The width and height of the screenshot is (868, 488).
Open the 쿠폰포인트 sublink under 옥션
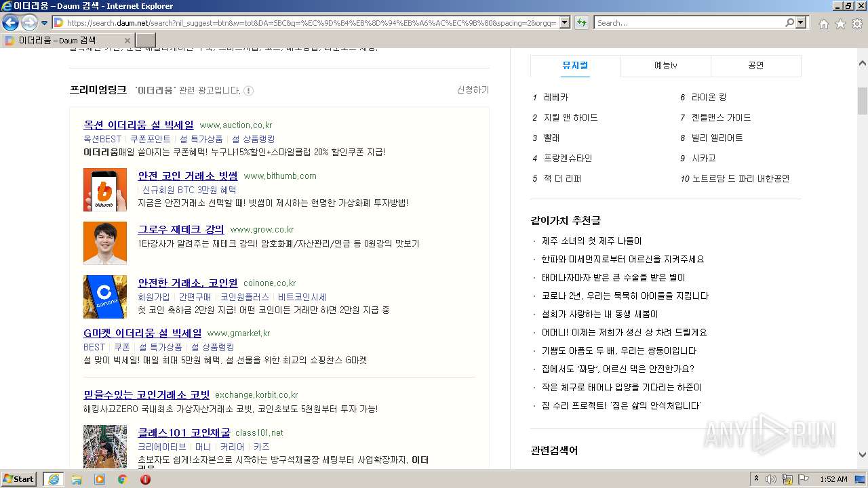coord(151,139)
